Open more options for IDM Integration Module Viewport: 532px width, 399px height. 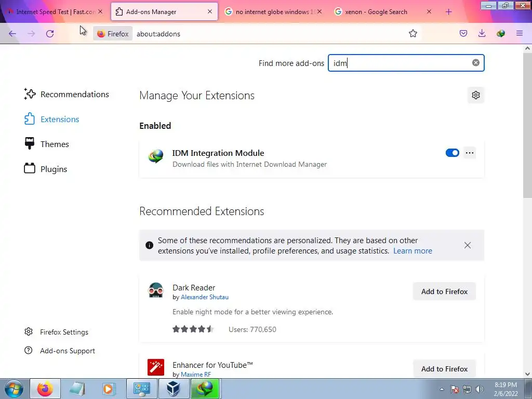(x=470, y=153)
